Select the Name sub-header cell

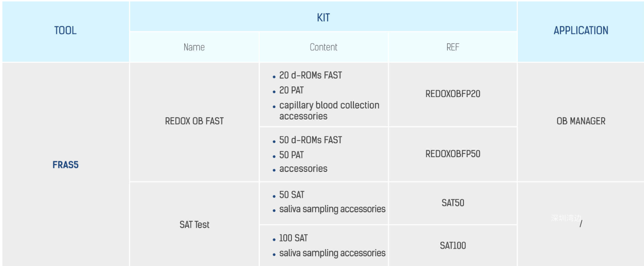pos(194,47)
